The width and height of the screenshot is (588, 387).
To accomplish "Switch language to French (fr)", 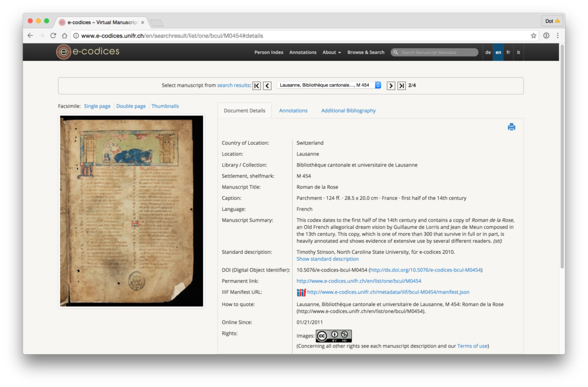I will 508,52.
